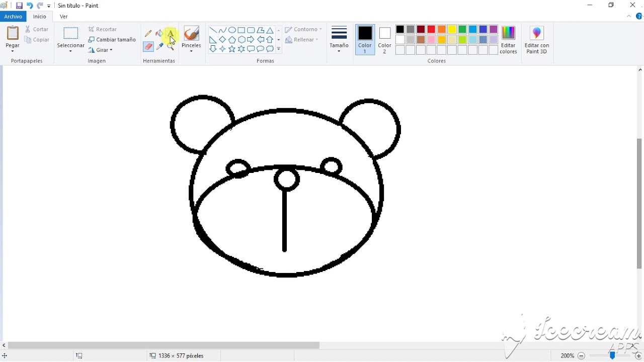Pick the green color swatch
The image size is (644, 362).
(x=462, y=30)
